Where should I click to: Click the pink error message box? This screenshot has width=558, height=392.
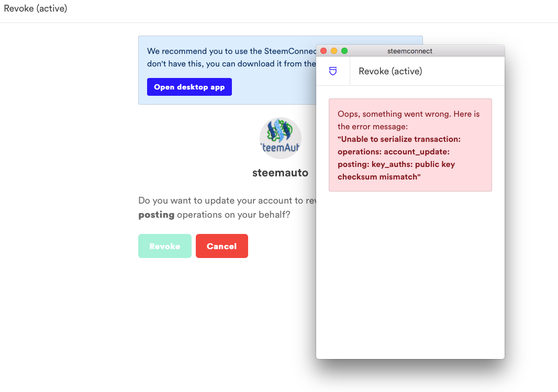(410, 145)
